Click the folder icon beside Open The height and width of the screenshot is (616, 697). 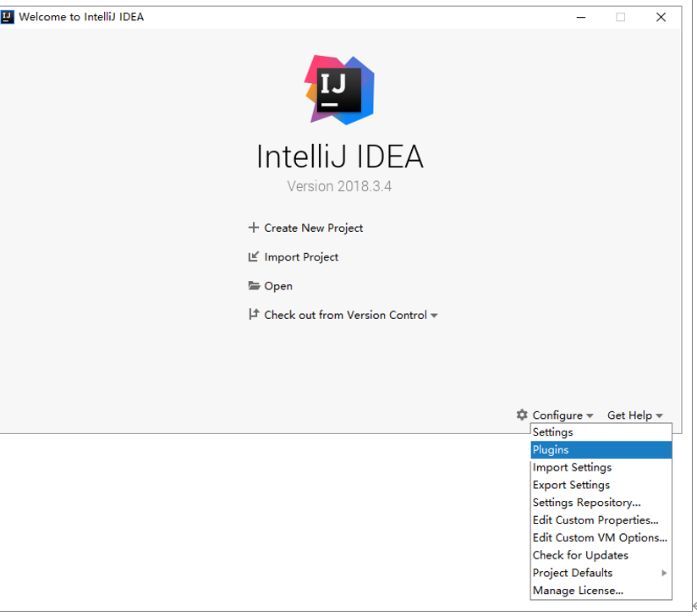(x=254, y=285)
